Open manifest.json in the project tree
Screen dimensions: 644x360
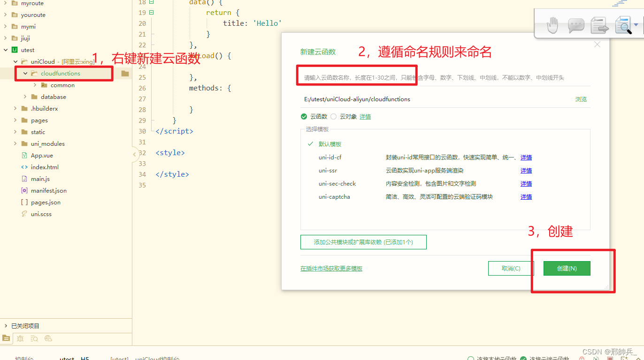click(x=49, y=190)
